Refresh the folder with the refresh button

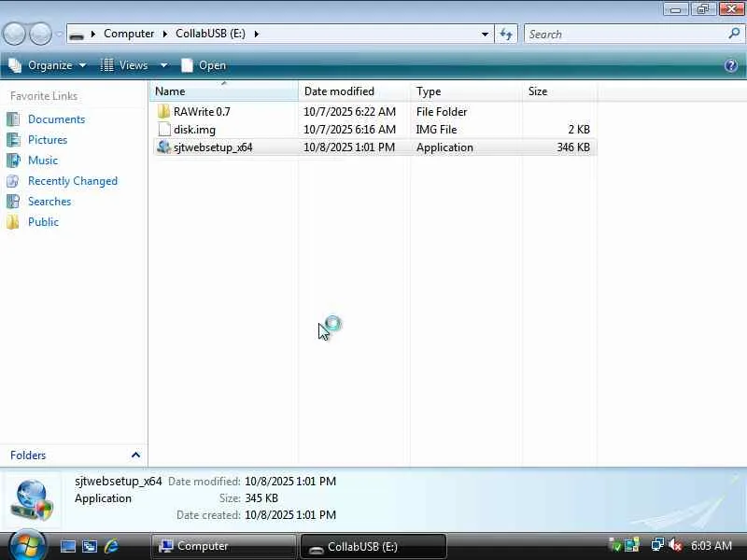point(506,35)
